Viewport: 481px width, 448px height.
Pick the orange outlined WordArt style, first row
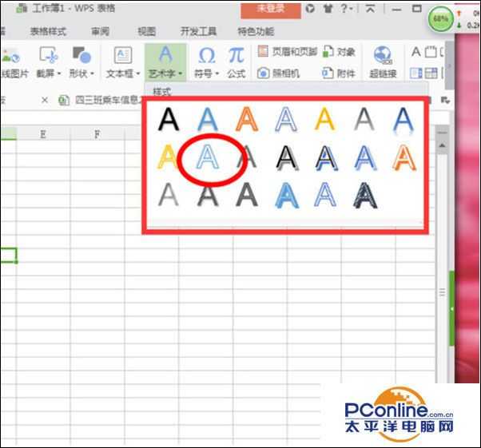pyautogui.click(x=247, y=119)
